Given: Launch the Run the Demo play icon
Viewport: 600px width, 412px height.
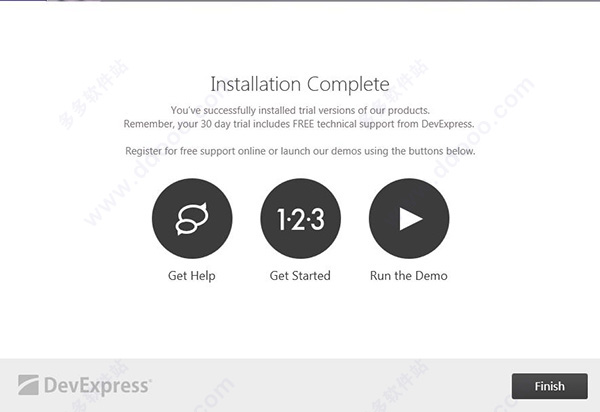Looking at the screenshot, I should pyautogui.click(x=409, y=218).
